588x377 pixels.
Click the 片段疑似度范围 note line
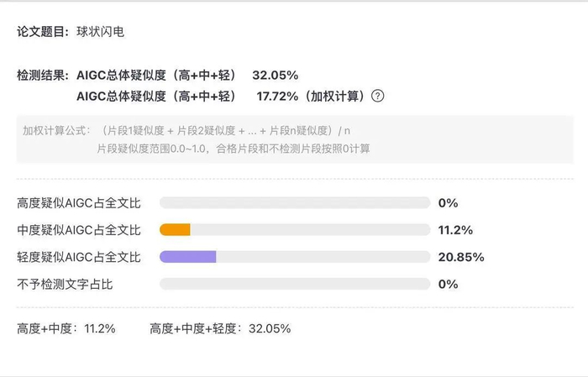pyautogui.click(x=233, y=148)
